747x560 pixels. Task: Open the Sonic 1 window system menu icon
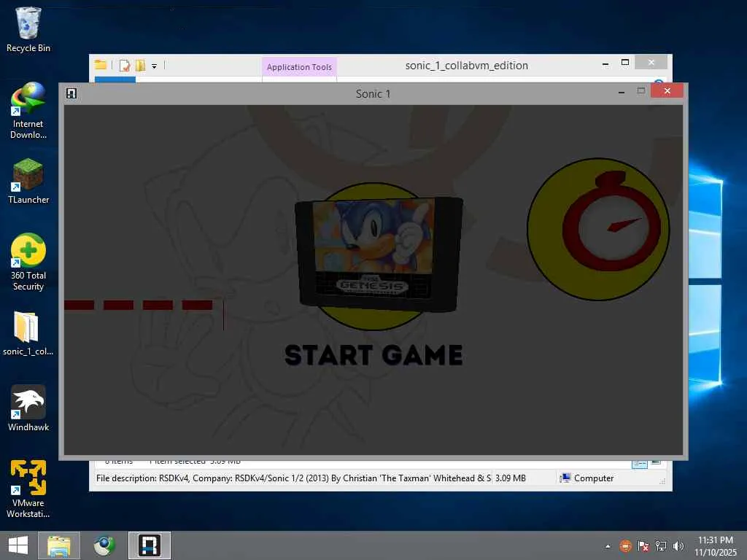(71, 93)
